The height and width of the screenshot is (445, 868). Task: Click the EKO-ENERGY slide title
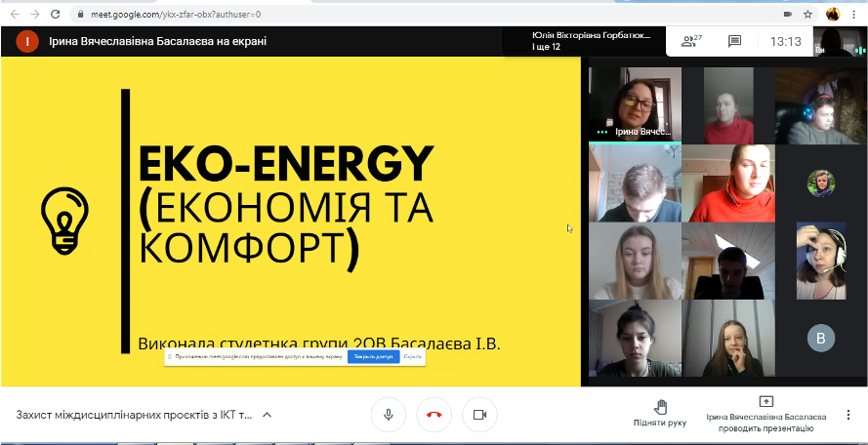pyautogui.click(x=286, y=164)
